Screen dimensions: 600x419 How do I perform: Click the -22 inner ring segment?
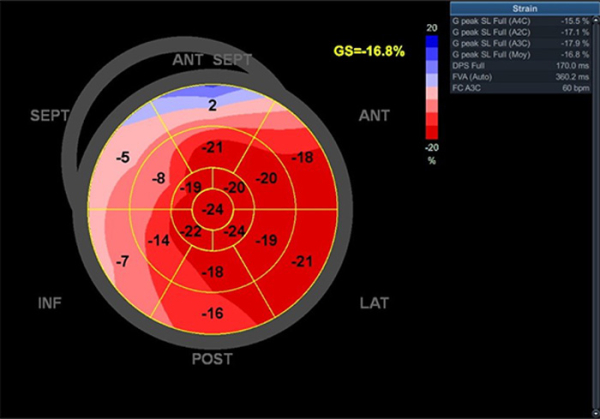(193, 232)
